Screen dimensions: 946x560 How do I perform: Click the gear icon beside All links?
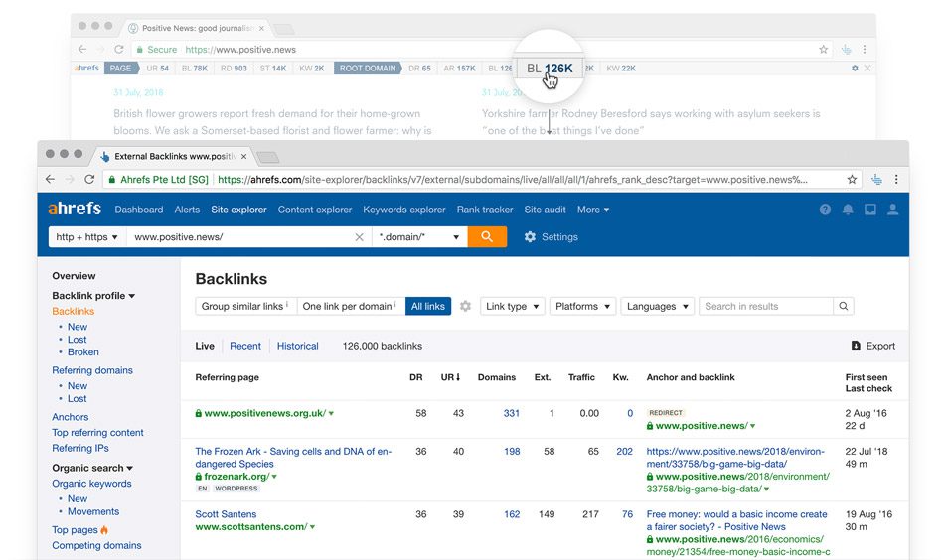(465, 306)
